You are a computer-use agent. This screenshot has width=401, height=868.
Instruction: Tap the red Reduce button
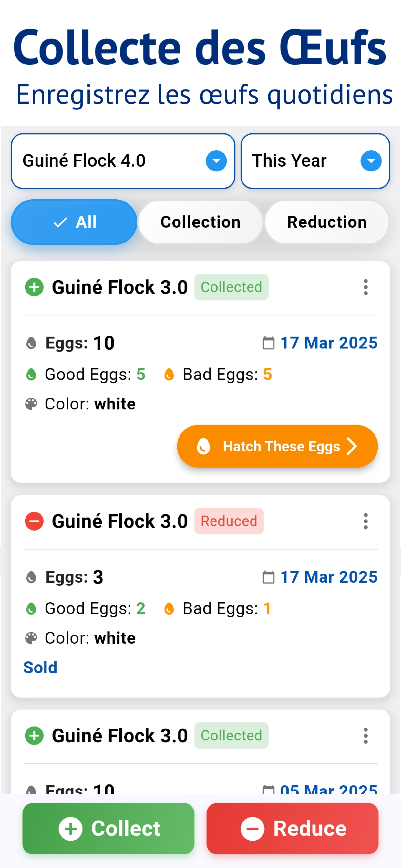pyautogui.click(x=293, y=829)
